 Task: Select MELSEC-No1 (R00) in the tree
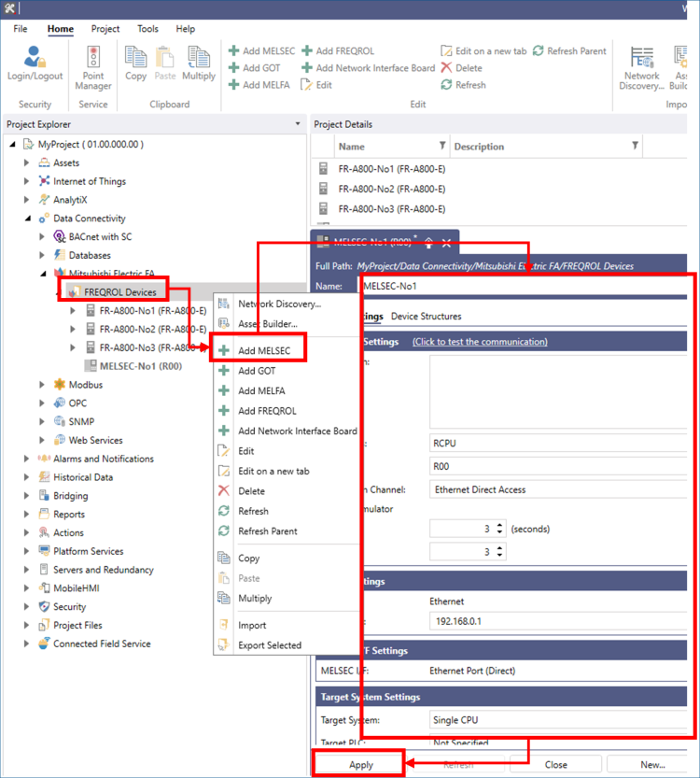(x=141, y=366)
